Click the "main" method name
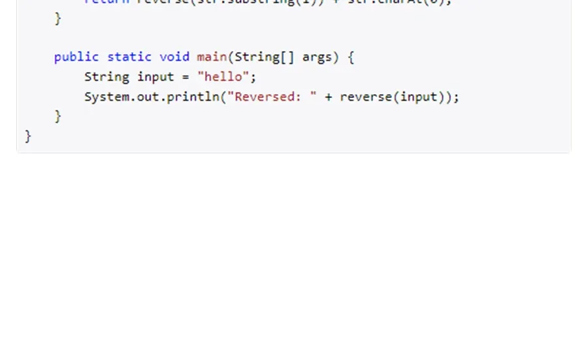 (x=212, y=57)
